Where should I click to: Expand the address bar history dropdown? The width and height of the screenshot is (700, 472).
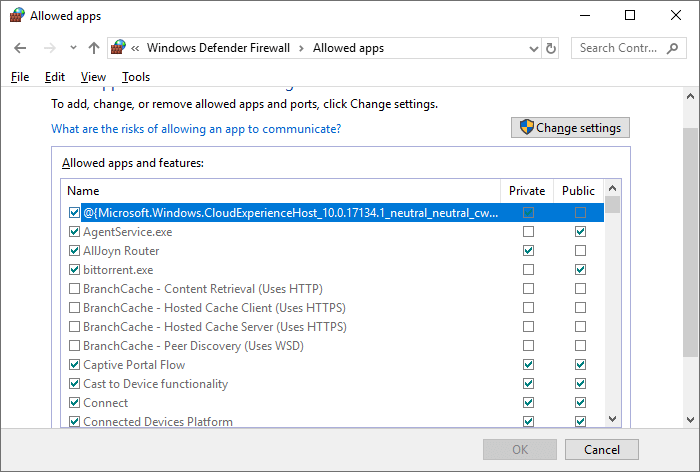[532, 48]
